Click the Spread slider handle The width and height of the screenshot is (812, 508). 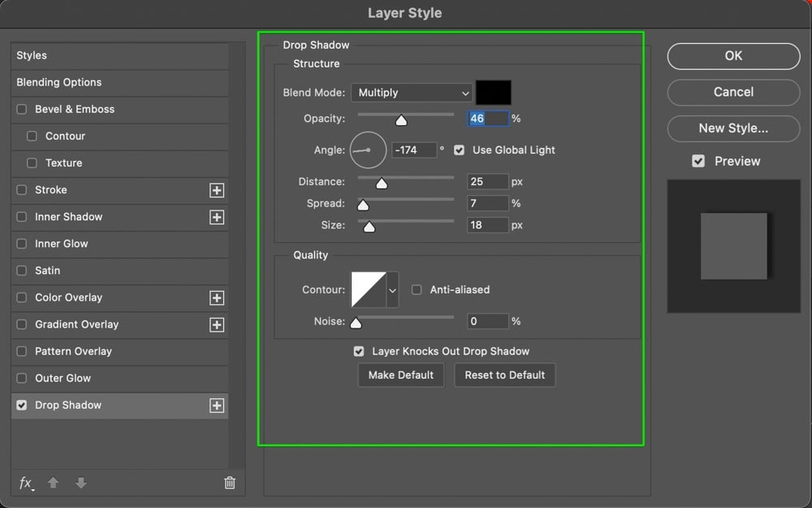pos(363,206)
